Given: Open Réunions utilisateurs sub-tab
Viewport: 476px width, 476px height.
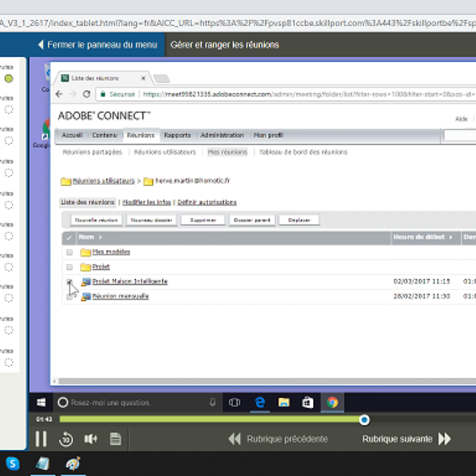Looking at the screenshot, I should (x=165, y=152).
